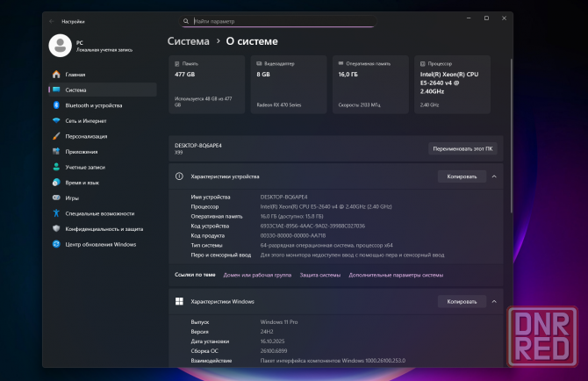Click the Переименовать этот ПК button
The image size is (588, 381).
pos(463,148)
